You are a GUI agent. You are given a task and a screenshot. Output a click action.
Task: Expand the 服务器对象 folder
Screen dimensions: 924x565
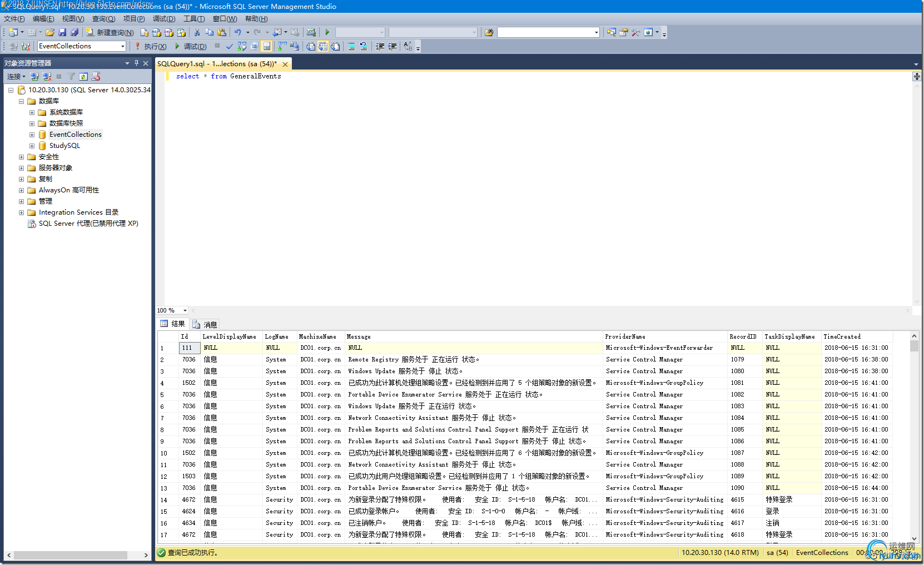[x=21, y=168]
